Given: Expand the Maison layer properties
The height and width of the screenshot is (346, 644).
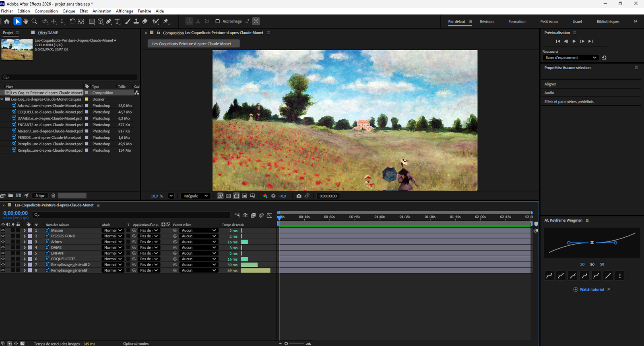Looking at the screenshot, I should point(25,231).
